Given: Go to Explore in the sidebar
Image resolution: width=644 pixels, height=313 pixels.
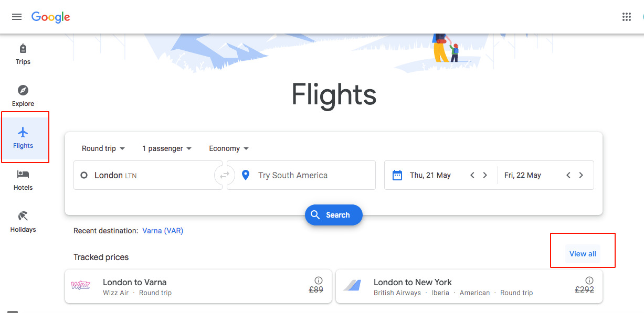Looking at the screenshot, I should coord(23,96).
